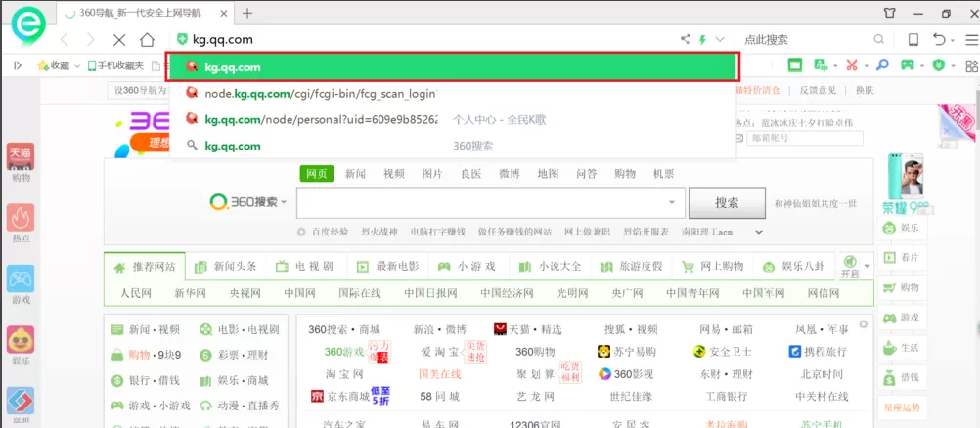980x428 pixels.
Task: Go forward to the next page
Action: pos(91,40)
